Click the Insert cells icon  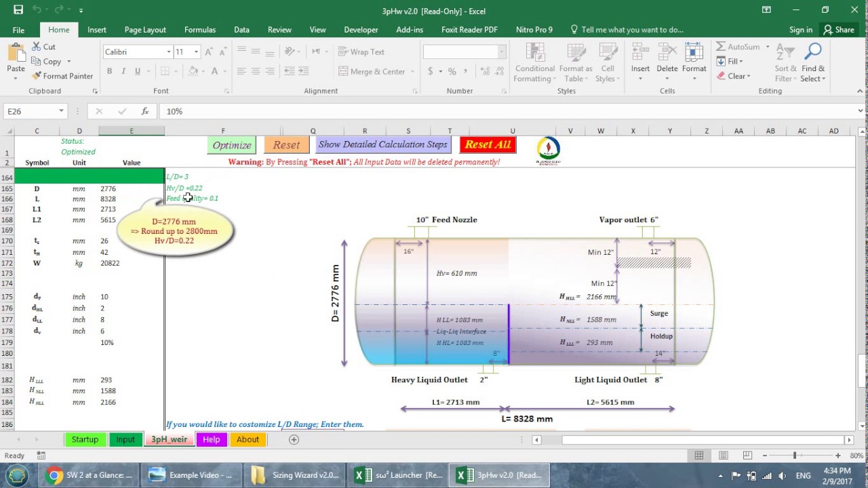click(x=640, y=52)
